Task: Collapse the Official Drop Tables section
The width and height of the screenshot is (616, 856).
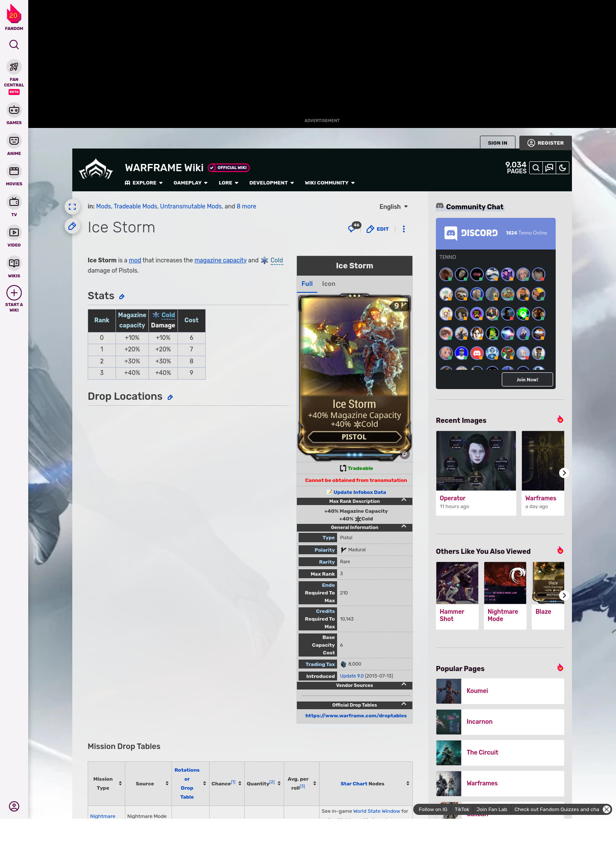Action: [404, 704]
